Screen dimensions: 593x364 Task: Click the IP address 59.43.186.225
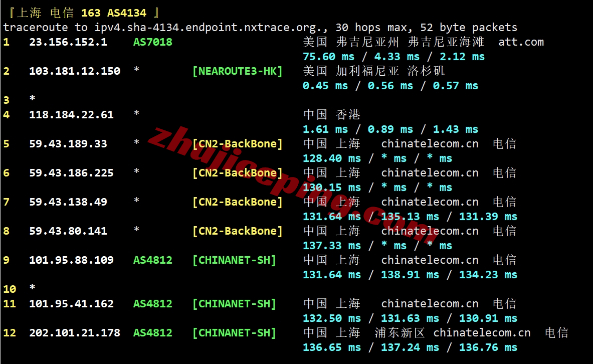pyautogui.click(x=71, y=173)
